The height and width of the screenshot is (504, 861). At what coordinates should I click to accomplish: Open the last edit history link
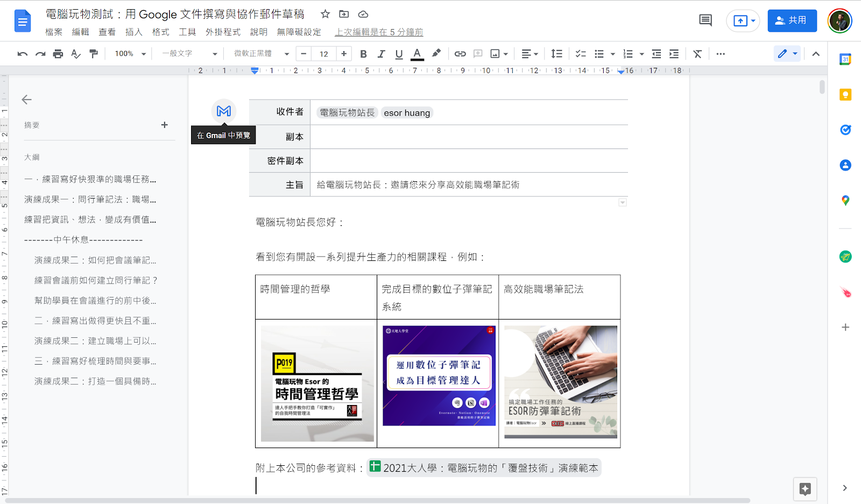[x=379, y=32]
